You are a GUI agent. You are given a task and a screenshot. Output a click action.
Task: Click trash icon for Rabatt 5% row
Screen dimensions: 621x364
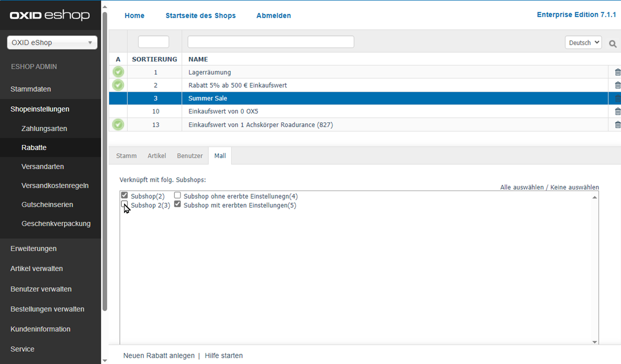[617, 85]
